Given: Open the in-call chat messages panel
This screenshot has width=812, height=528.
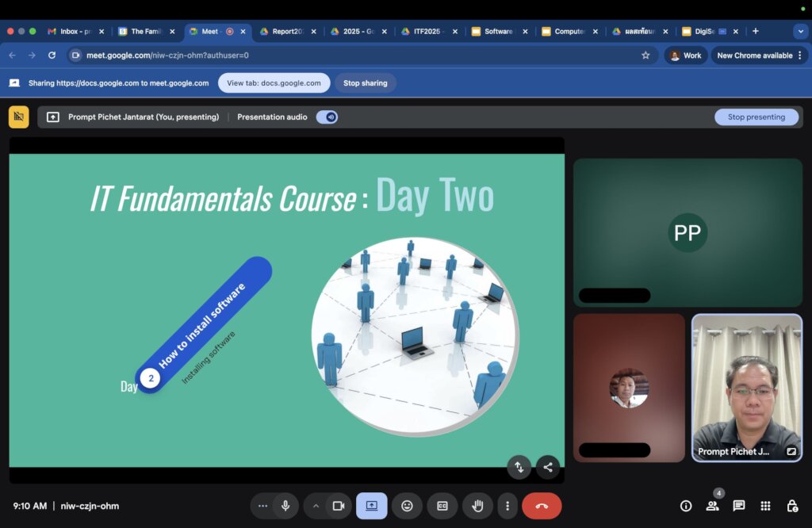Looking at the screenshot, I should (739, 506).
